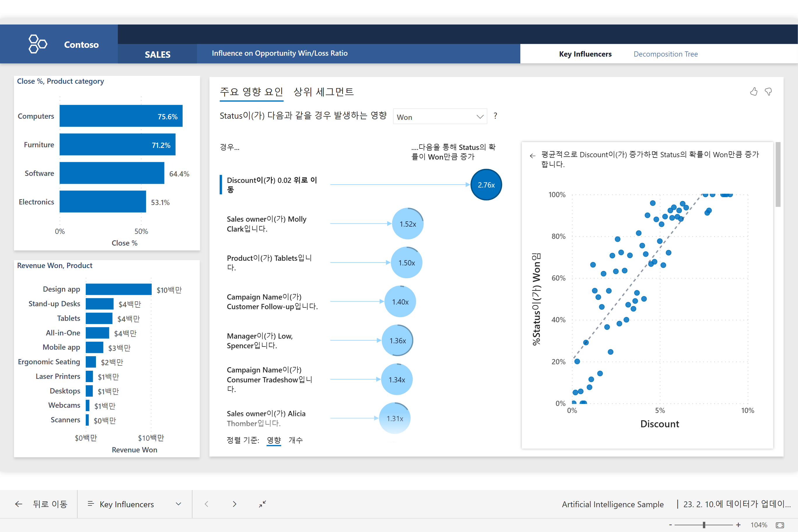Click the zoom level slider handle
The image size is (798, 532).
click(x=704, y=525)
